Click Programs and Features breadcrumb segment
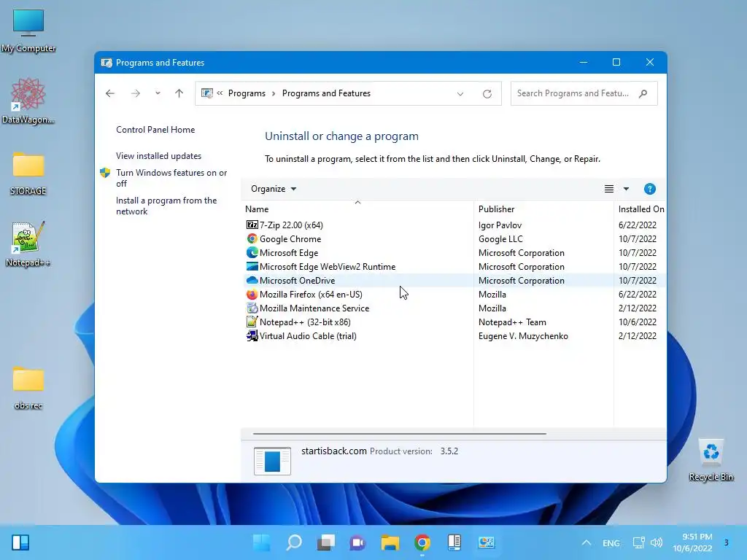Viewport: 747px width, 560px height. point(326,93)
